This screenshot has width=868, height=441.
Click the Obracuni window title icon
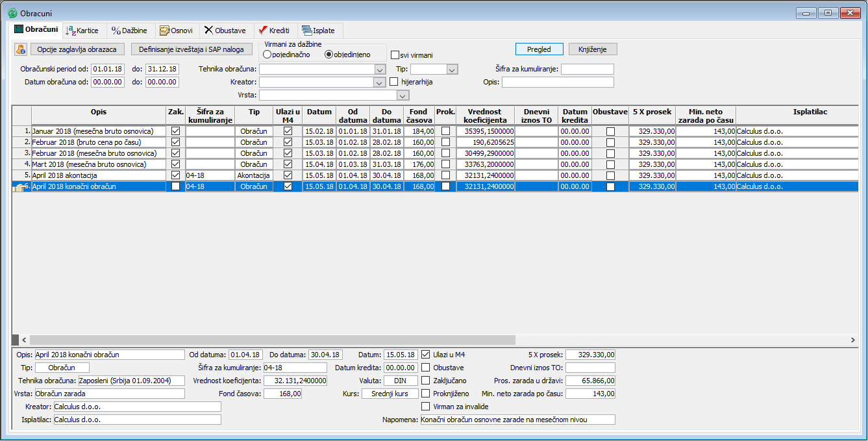point(12,13)
